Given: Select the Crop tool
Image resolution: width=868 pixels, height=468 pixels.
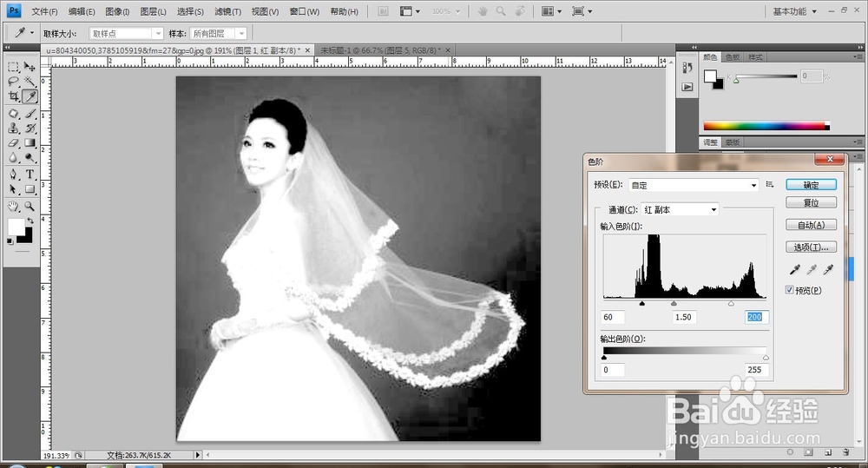Looking at the screenshot, I should [x=13, y=96].
